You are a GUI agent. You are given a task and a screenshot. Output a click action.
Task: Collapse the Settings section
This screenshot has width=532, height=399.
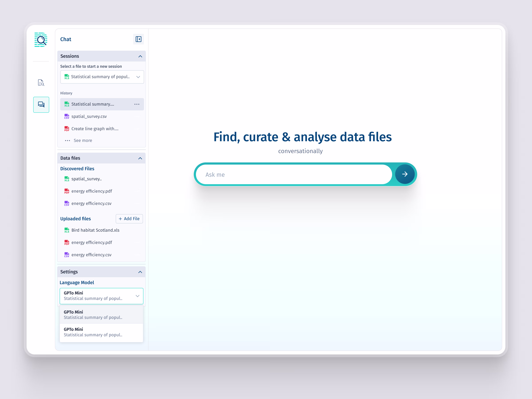[x=140, y=272]
